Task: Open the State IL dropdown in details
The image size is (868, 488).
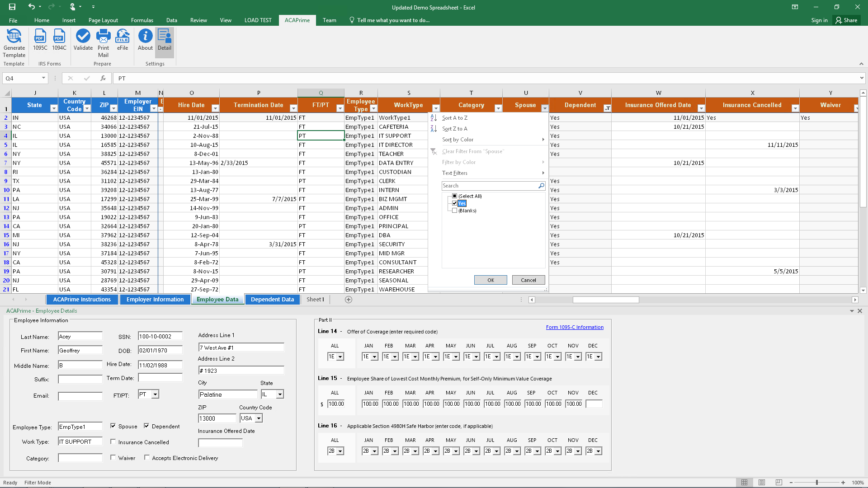Action: tap(280, 394)
